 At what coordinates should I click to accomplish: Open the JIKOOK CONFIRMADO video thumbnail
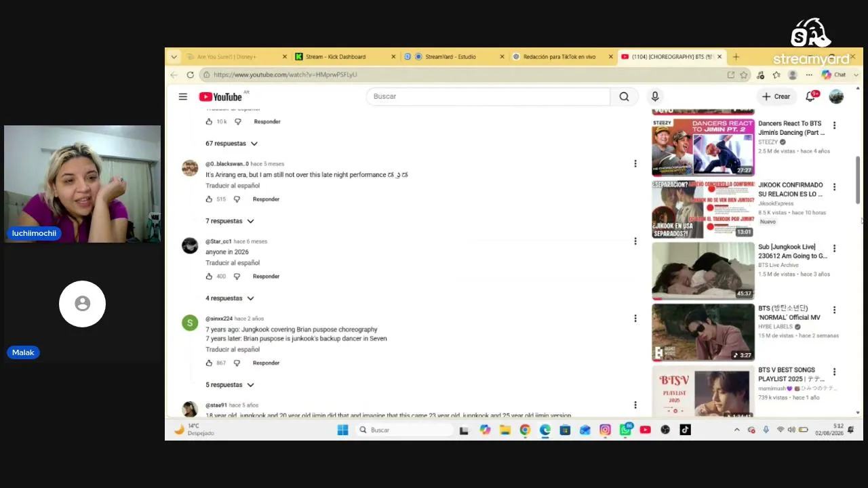703,209
